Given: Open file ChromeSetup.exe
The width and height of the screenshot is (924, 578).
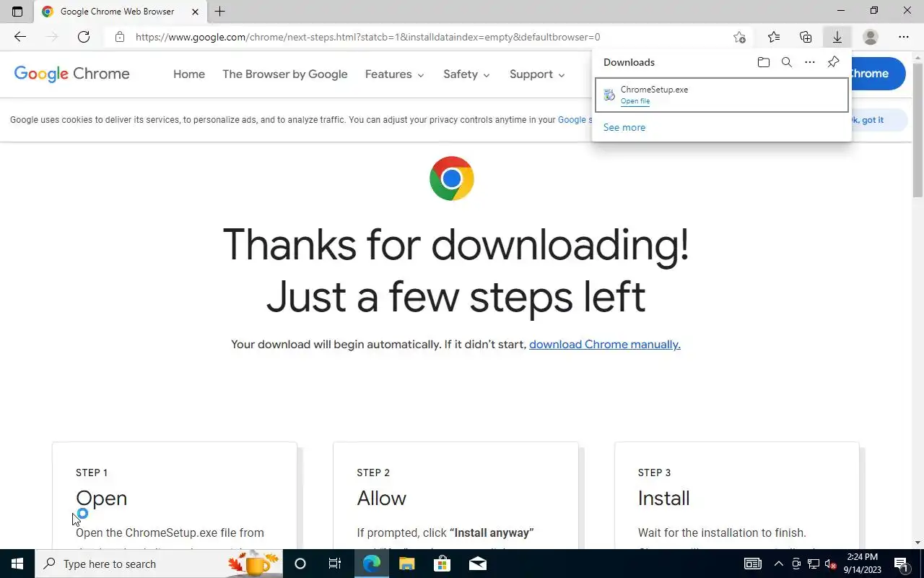Looking at the screenshot, I should pyautogui.click(x=635, y=101).
